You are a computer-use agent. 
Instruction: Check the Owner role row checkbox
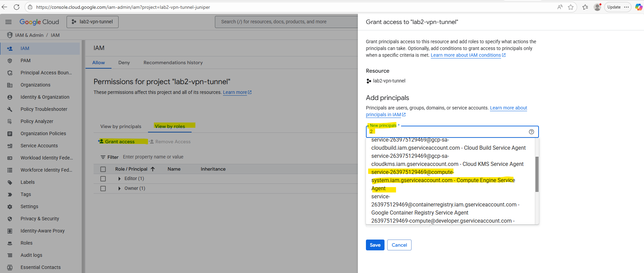tap(103, 189)
